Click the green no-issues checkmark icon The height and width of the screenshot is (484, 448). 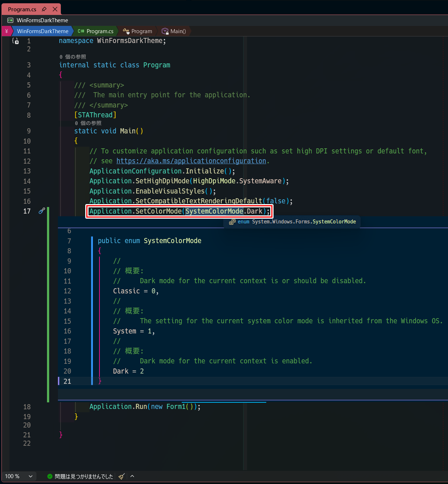pyautogui.click(x=50, y=476)
